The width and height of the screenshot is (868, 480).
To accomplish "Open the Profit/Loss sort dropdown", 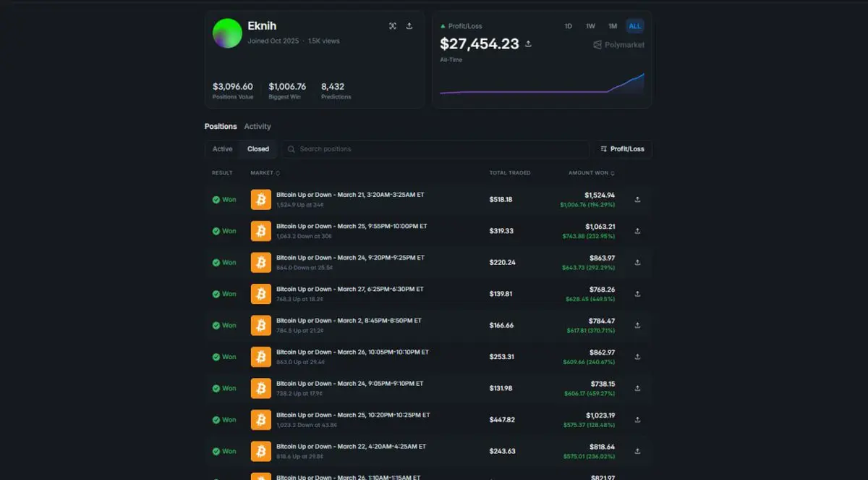I will (x=623, y=149).
